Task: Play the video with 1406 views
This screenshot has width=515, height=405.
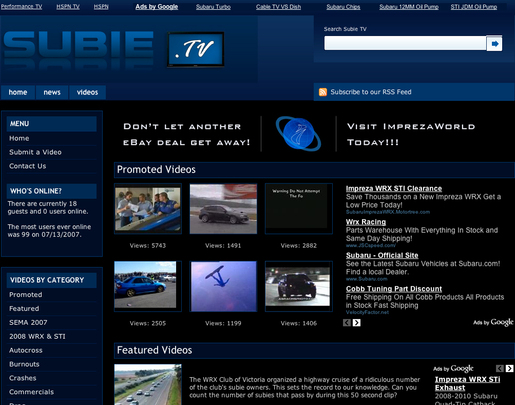Action: point(299,286)
